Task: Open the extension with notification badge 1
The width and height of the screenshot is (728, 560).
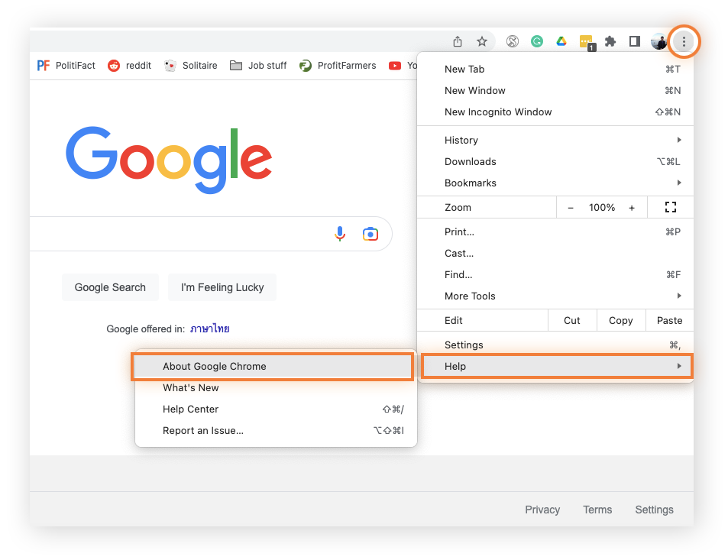Action: point(585,41)
